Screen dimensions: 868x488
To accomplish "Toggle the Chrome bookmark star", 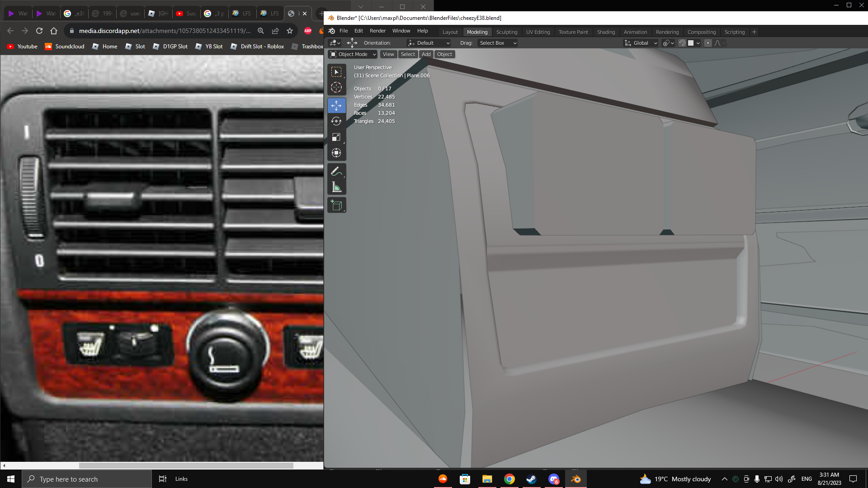I will coord(290,31).
